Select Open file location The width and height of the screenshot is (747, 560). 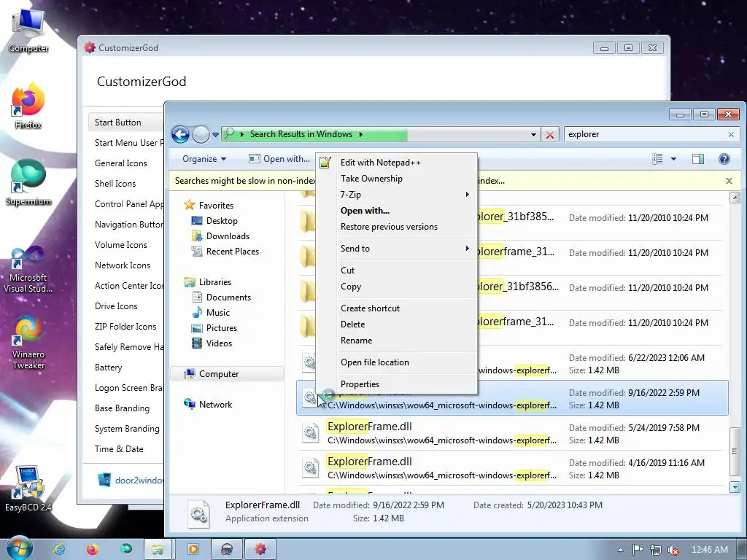(396, 362)
